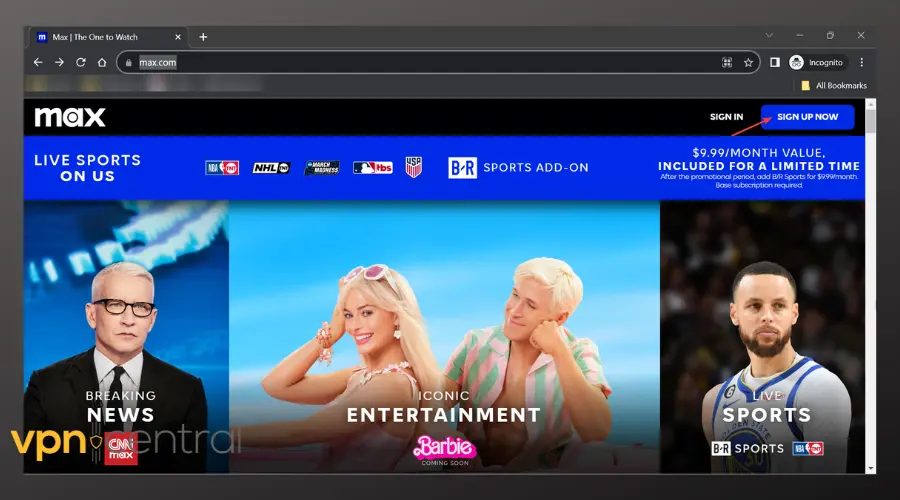Screen dimensions: 900x500
Task: Click the CNN Max logo
Action: [121, 449]
